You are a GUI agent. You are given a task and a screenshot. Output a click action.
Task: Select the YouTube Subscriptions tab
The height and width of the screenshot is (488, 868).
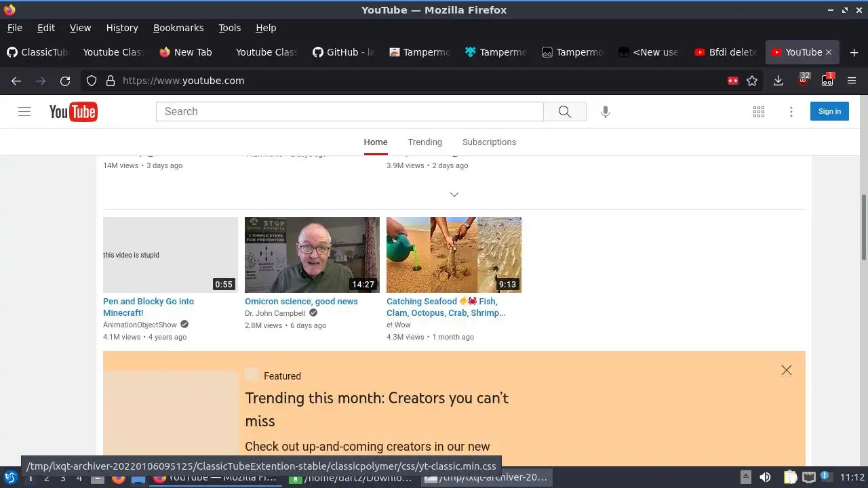coord(489,142)
